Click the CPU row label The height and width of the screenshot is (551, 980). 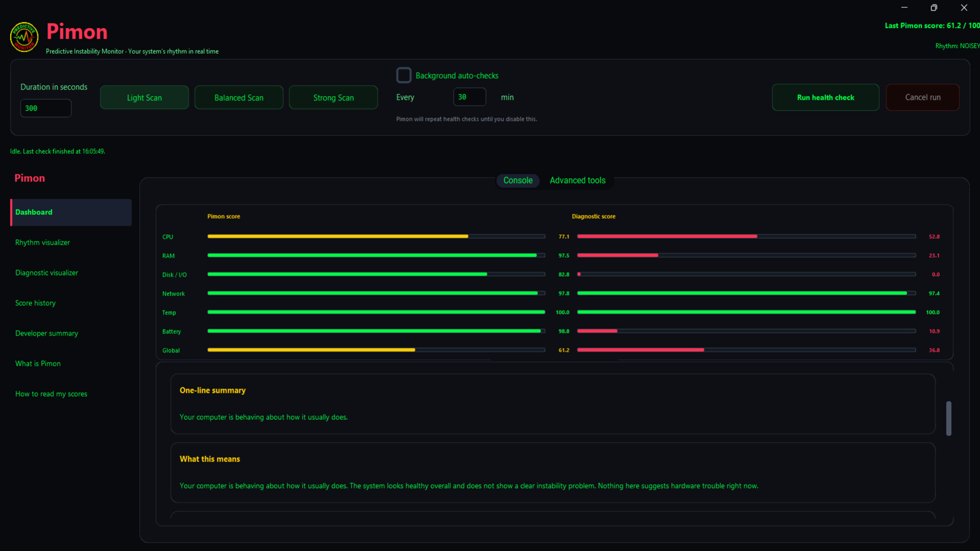click(x=168, y=237)
